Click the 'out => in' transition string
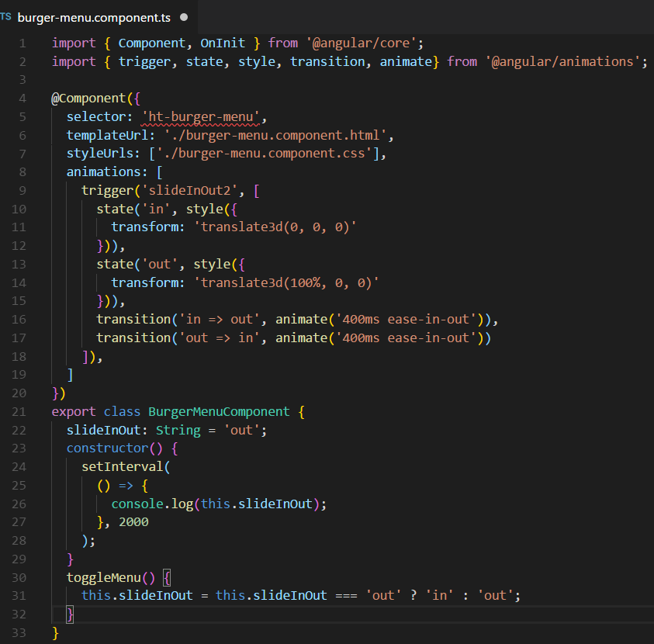 [220, 338]
